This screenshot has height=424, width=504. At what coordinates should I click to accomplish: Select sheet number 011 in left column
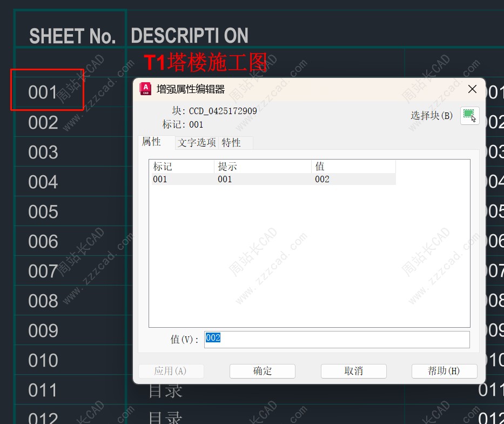pyautogui.click(x=43, y=390)
